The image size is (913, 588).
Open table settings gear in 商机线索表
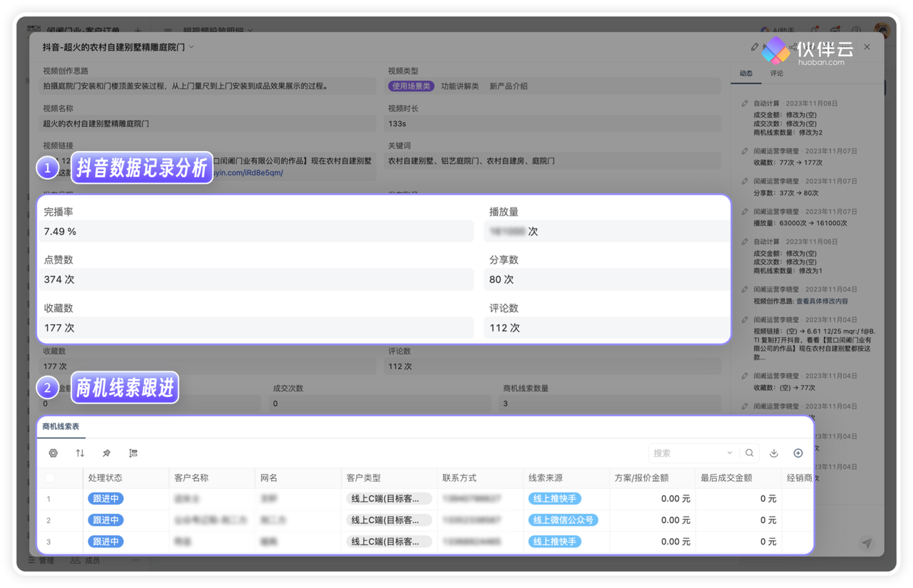point(53,453)
